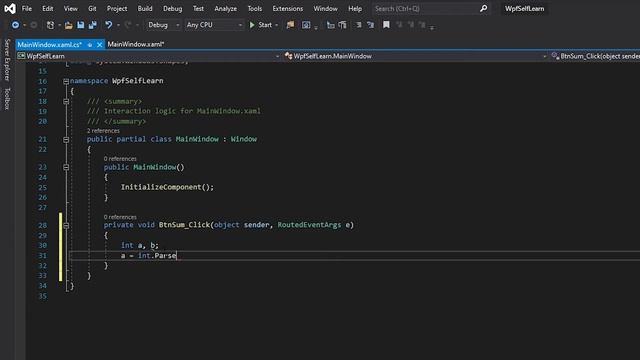Screen dimensions: 640x360
Task: Open a file via the folder icon
Action: (x=69, y=25)
